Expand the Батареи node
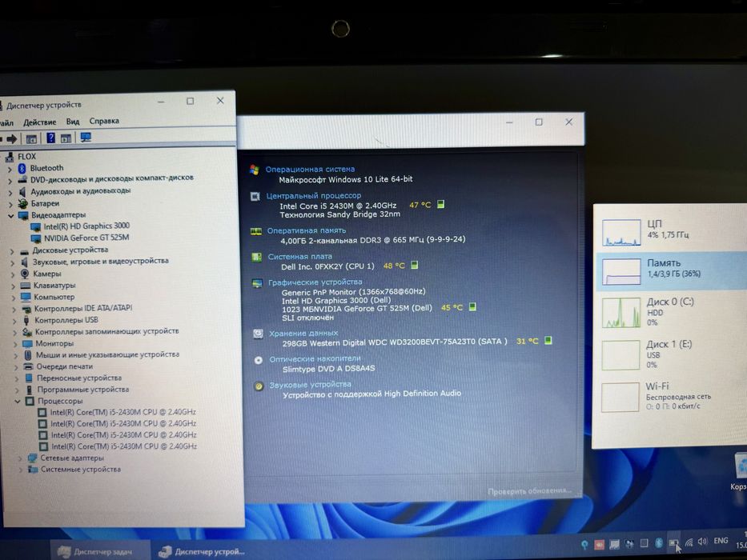This screenshot has width=747, height=560. point(11,205)
